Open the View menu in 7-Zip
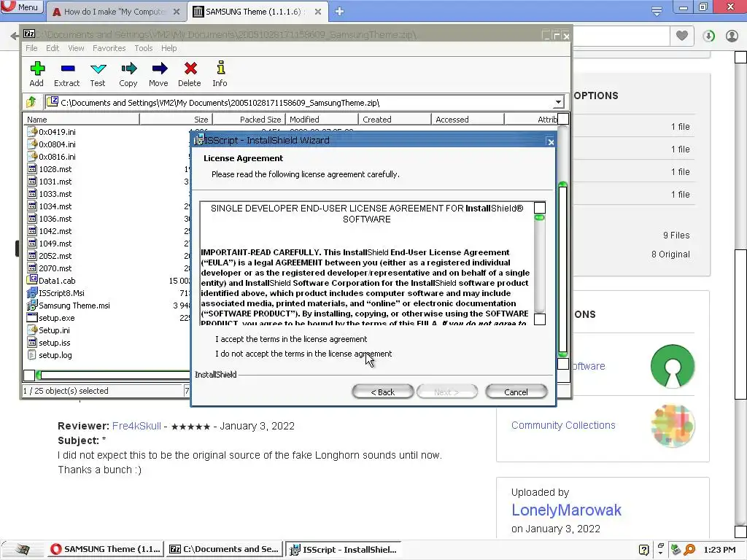The height and width of the screenshot is (560, 747). pyautogui.click(x=76, y=48)
